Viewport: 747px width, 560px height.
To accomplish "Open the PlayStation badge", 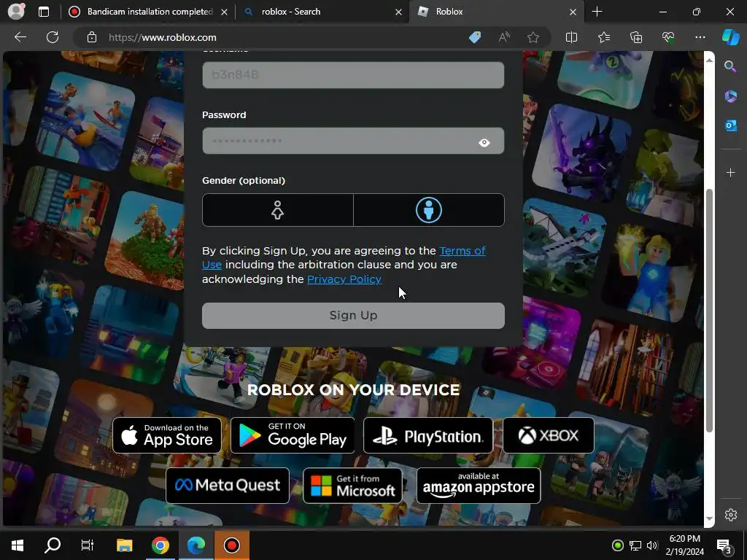I will coord(427,435).
